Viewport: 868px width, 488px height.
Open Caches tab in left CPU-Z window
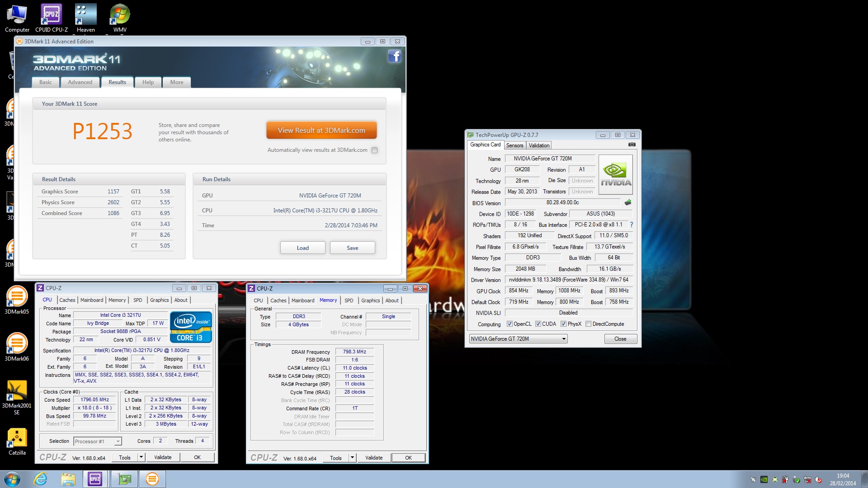(x=67, y=300)
